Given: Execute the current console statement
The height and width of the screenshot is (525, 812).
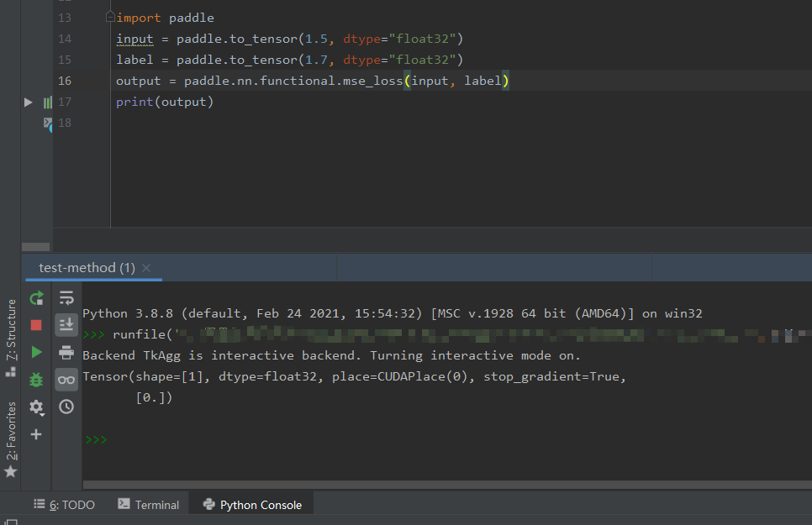Looking at the screenshot, I should 37,352.
